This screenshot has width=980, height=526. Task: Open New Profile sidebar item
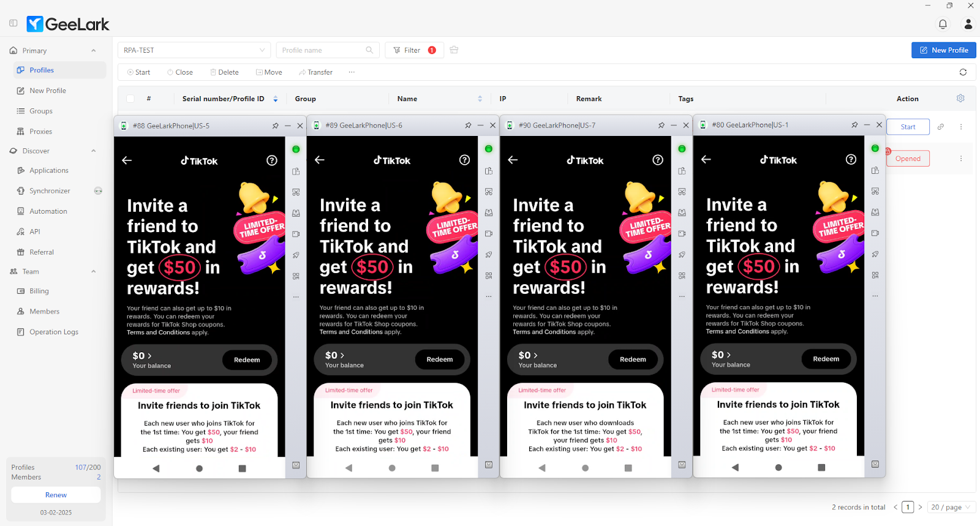point(59,91)
